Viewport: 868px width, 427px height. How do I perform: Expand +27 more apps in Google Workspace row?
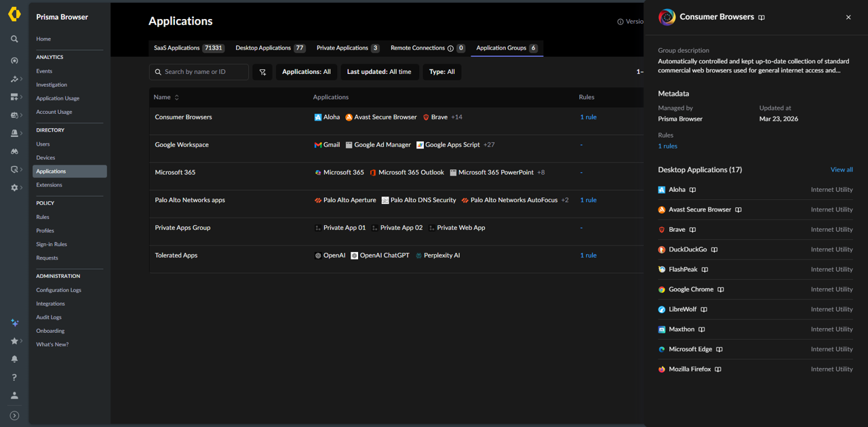(x=488, y=145)
